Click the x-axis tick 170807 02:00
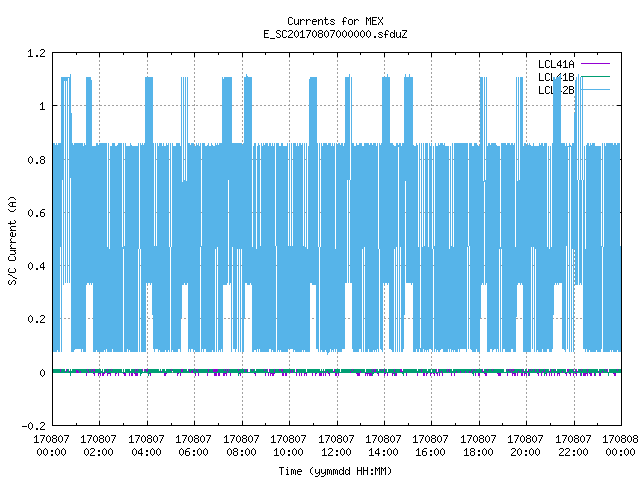Viewport: 640px width, 480px height. 98,446
